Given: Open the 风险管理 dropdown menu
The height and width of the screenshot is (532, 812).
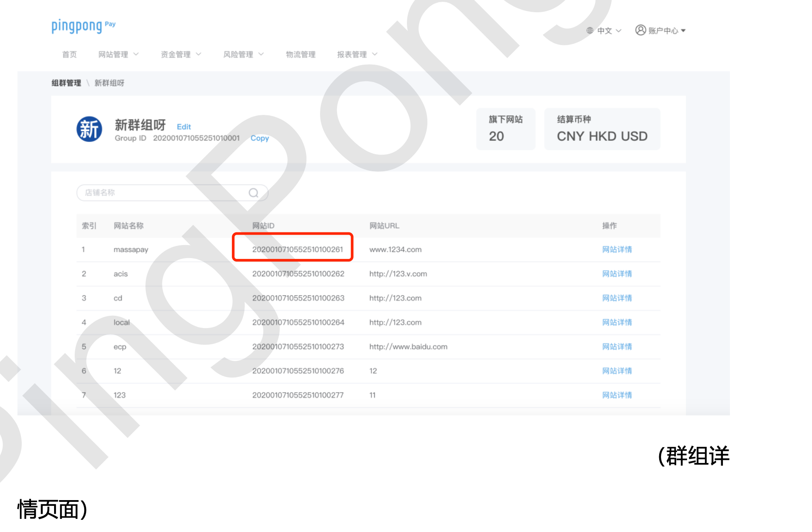Looking at the screenshot, I should pos(243,55).
